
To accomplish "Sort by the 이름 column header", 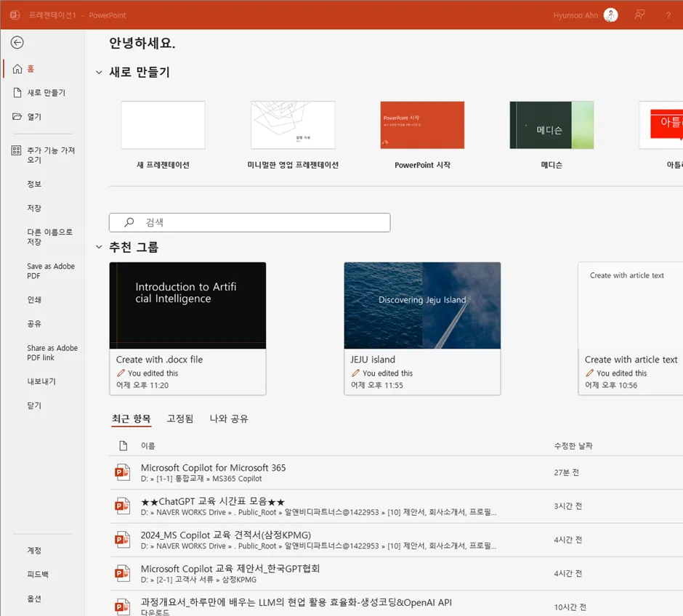I will (x=147, y=446).
